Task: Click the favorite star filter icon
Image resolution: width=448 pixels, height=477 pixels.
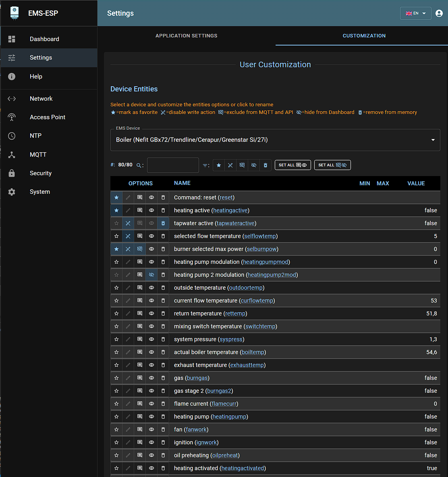Action: point(219,165)
